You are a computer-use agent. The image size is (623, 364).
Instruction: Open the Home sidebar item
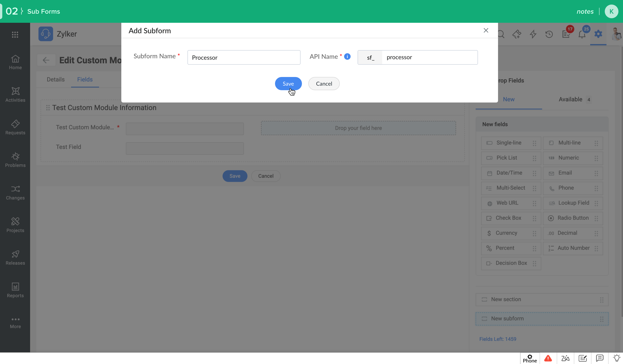pyautogui.click(x=15, y=62)
